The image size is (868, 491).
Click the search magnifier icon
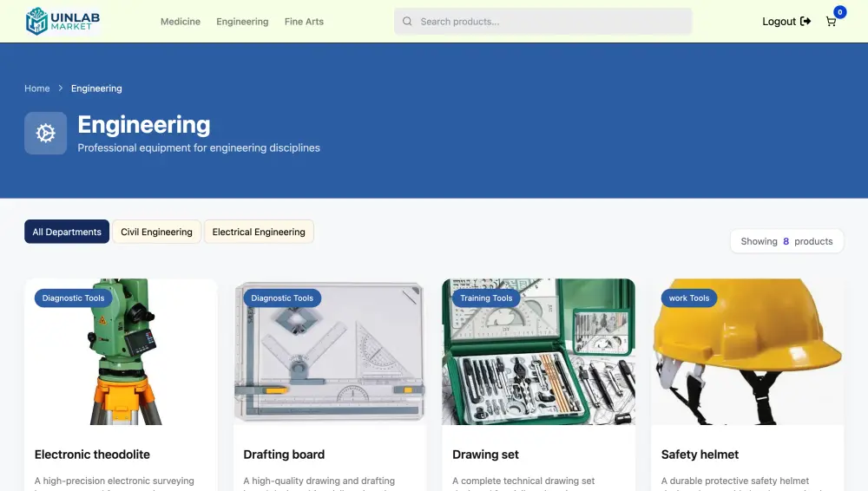click(407, 21)
